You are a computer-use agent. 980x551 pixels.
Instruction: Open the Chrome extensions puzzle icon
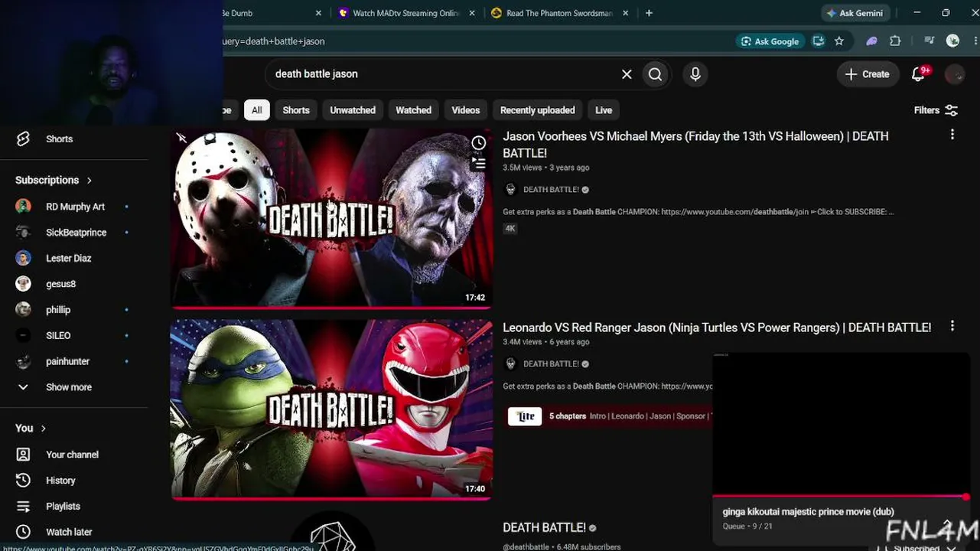tap(895, 41)
